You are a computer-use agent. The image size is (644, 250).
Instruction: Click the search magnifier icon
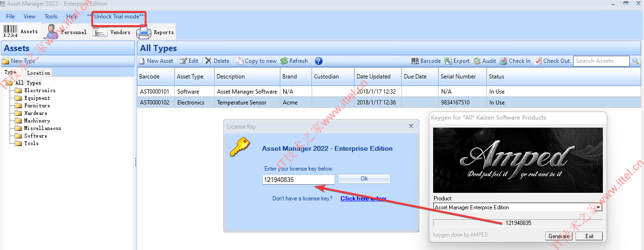coord(635,61)
